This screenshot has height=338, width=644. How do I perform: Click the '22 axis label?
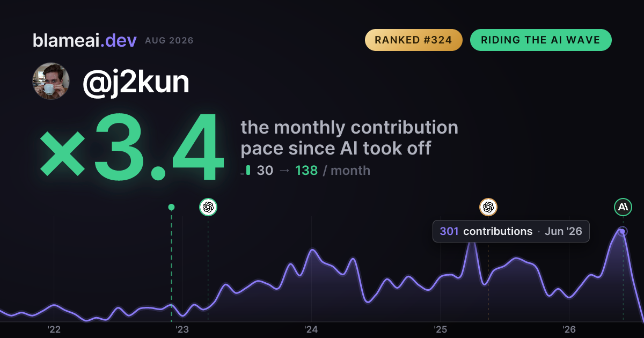(x=54, y=329)
